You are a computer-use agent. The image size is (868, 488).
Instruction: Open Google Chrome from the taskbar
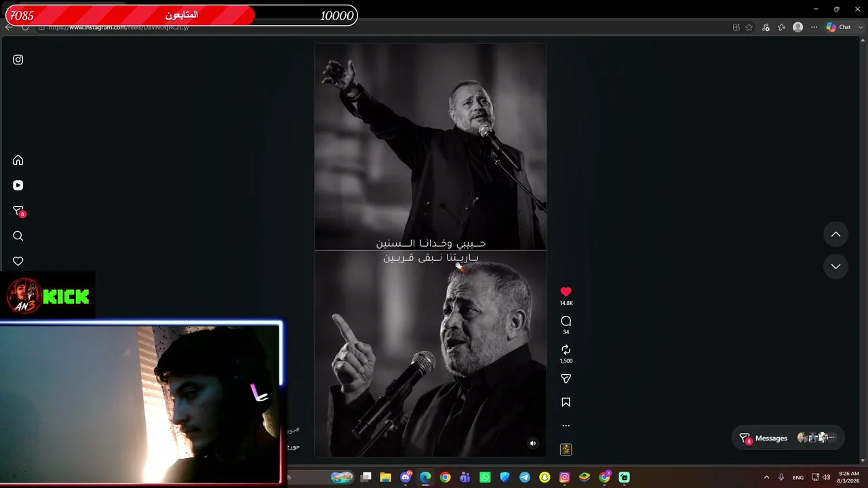tap(445, 477)
